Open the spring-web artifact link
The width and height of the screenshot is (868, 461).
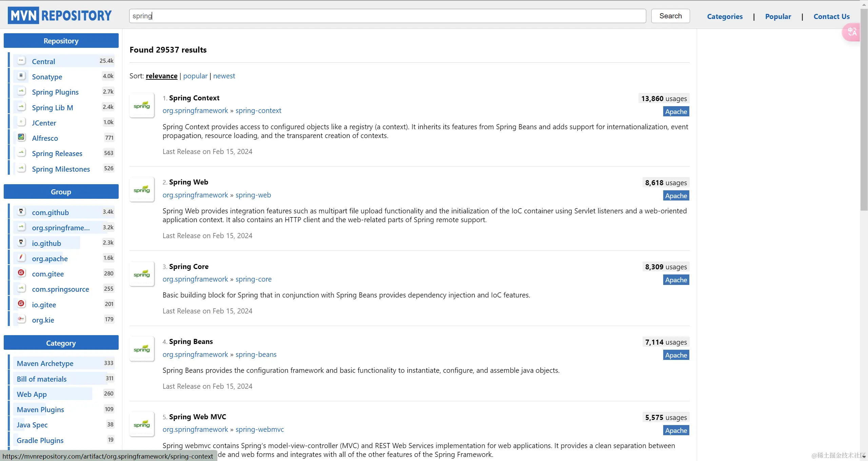(253, 195)
